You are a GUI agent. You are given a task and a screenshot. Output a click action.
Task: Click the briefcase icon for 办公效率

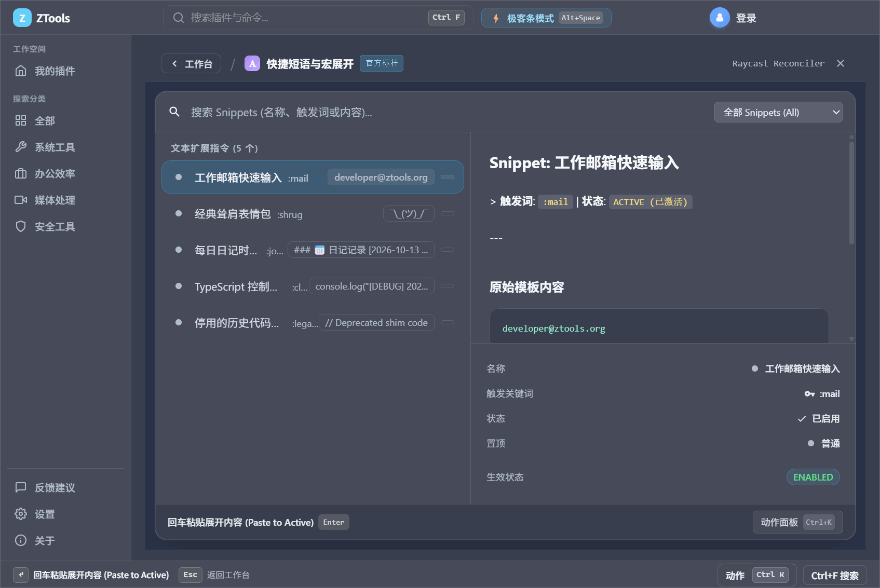pos(21,174)
